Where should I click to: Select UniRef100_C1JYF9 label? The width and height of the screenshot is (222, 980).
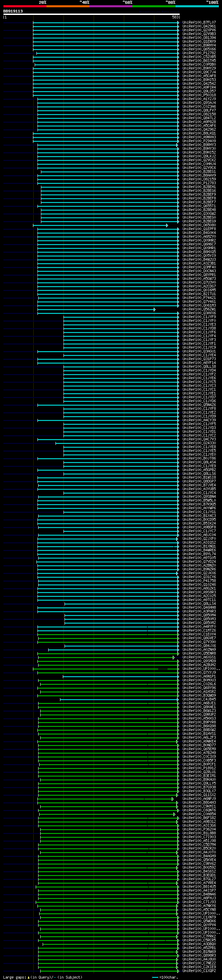(x=199, y=317)
